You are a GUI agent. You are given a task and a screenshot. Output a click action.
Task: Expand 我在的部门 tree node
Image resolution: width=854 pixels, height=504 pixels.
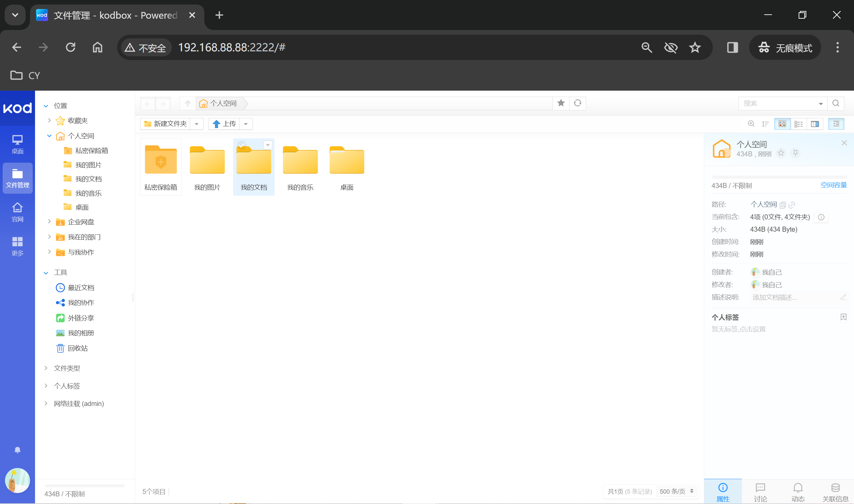[49, 237]
